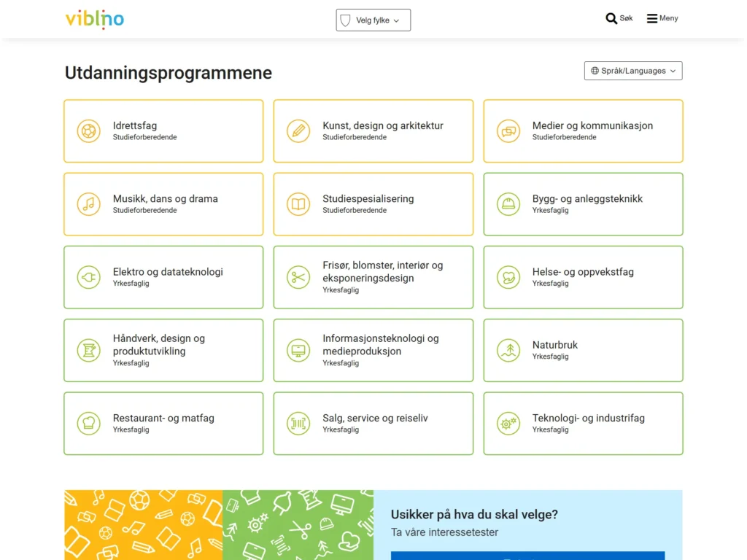Click the gears icon for Teknologi- og industrifag

click(x=508, y=424)
